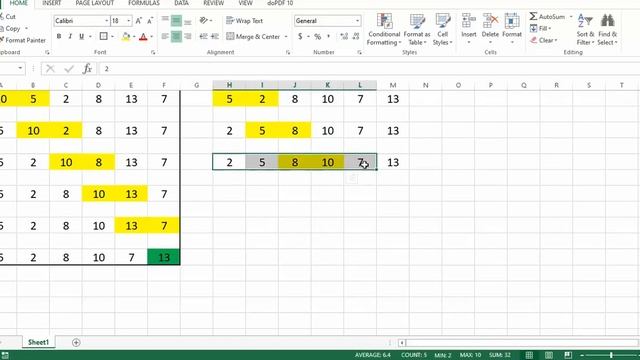Click Format Painter
The width and height of the screenshot is (640, 360).
(23, 40)
